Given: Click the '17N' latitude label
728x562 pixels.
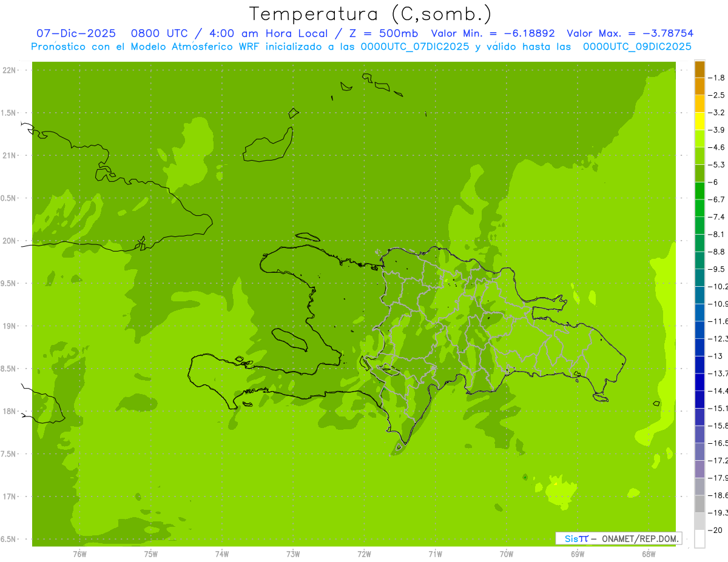Looking at the screenshot, I should 9,497.
